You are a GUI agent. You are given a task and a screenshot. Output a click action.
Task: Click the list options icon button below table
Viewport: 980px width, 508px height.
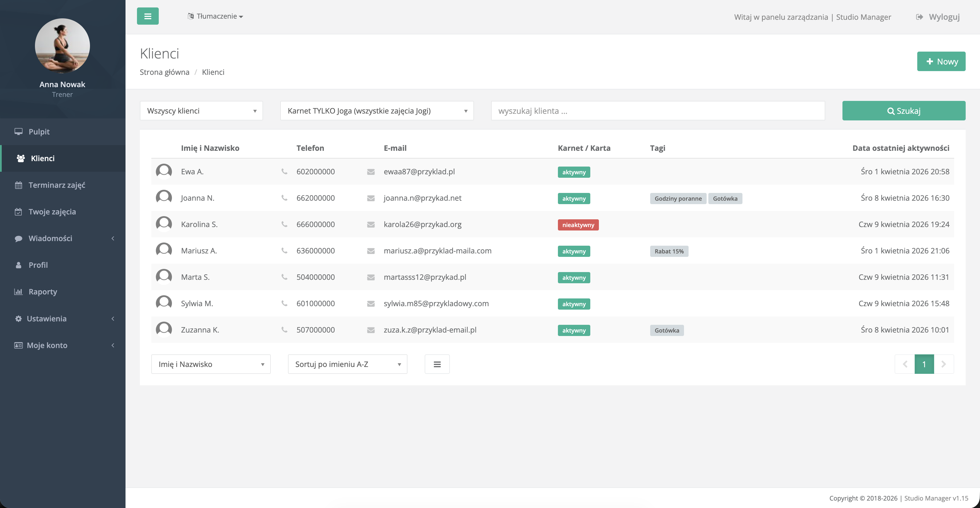pyautogui.click(x=437, y=364)
